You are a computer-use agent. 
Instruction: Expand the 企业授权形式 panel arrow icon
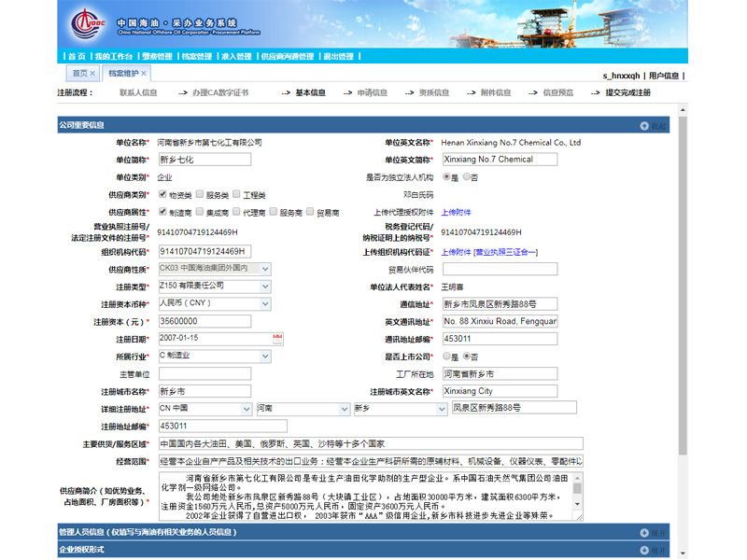pos(644,550)
